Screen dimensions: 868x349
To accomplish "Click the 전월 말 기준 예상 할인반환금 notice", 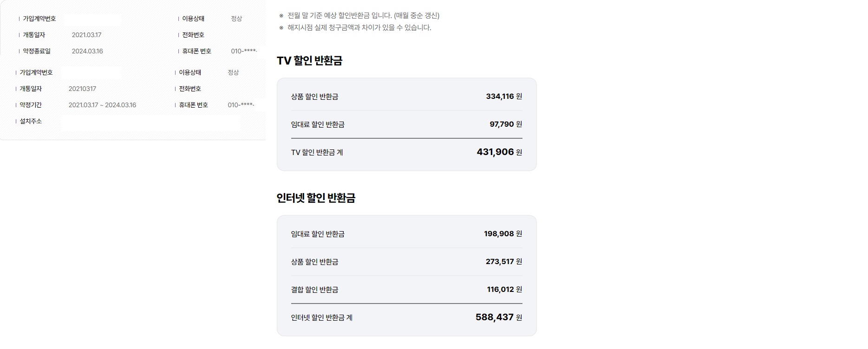I will (x=363, y=16).
